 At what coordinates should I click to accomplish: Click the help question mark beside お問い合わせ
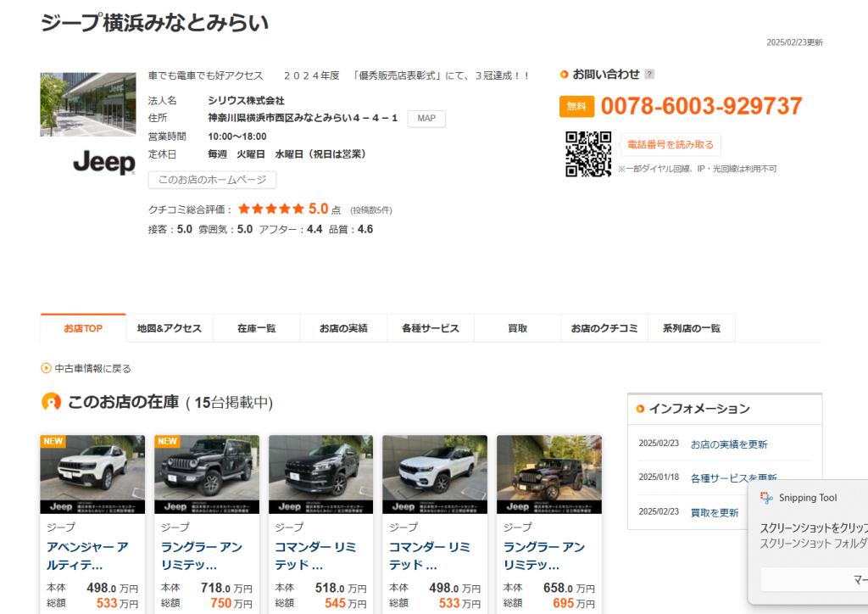[x=649, y=75]
